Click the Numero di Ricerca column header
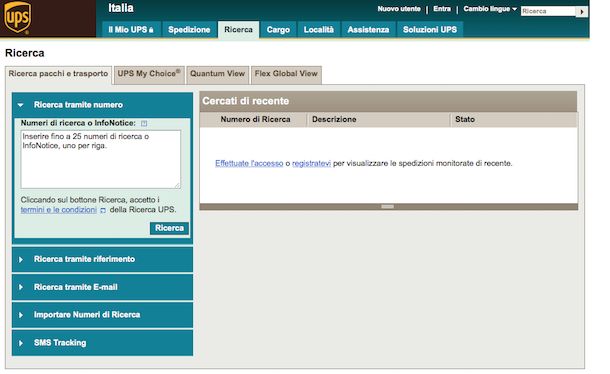 (x=255, y=119)
